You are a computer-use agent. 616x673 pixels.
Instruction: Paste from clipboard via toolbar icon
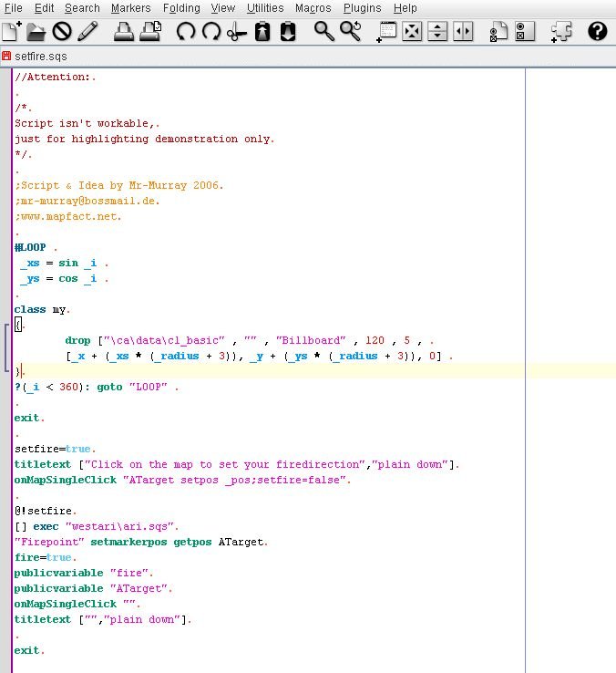coord(288,32)
